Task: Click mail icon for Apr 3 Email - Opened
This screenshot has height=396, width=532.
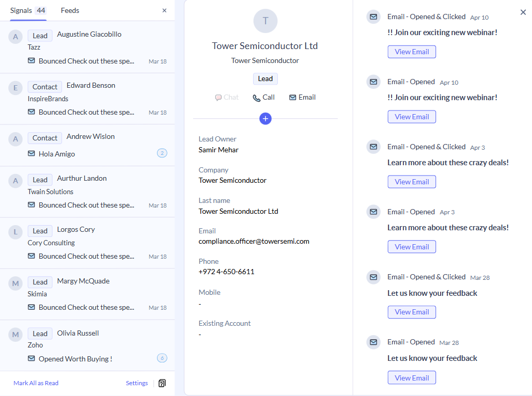Action: [373, 212]
